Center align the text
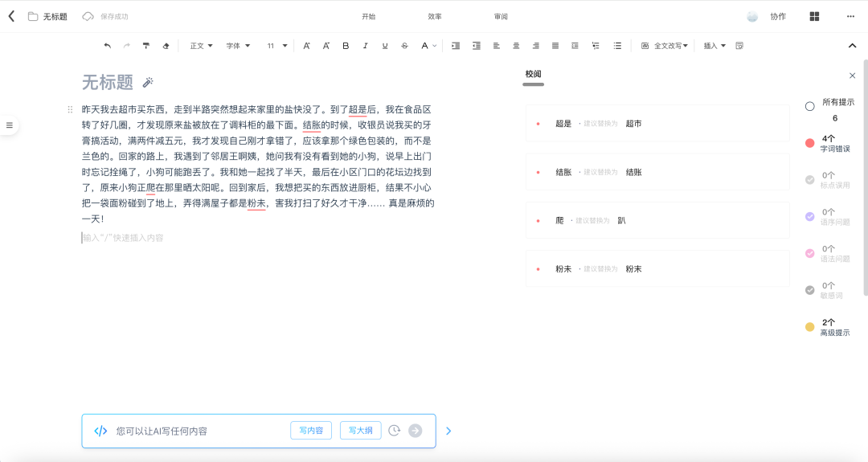868x462 pixels. (516, 46)
